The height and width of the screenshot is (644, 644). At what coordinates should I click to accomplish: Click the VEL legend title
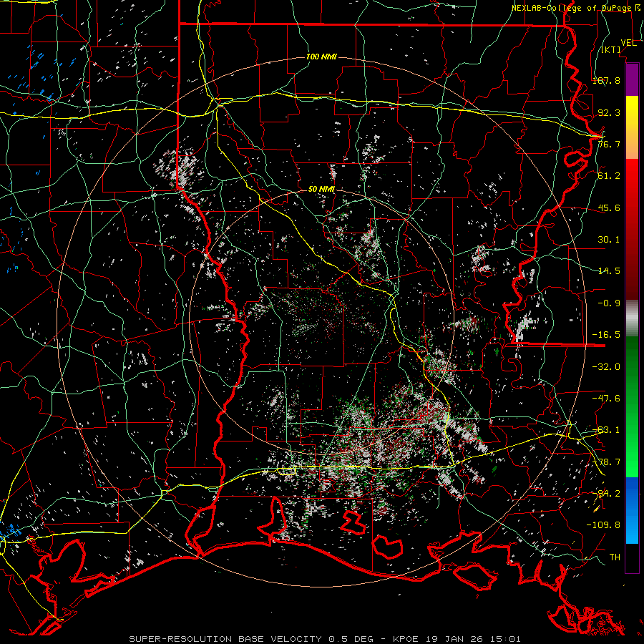click(x=628, y=43)
